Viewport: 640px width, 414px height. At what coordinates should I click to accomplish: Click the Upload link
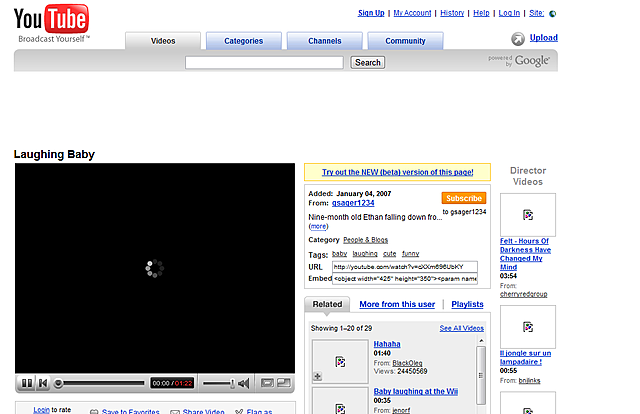click(544, 38)
